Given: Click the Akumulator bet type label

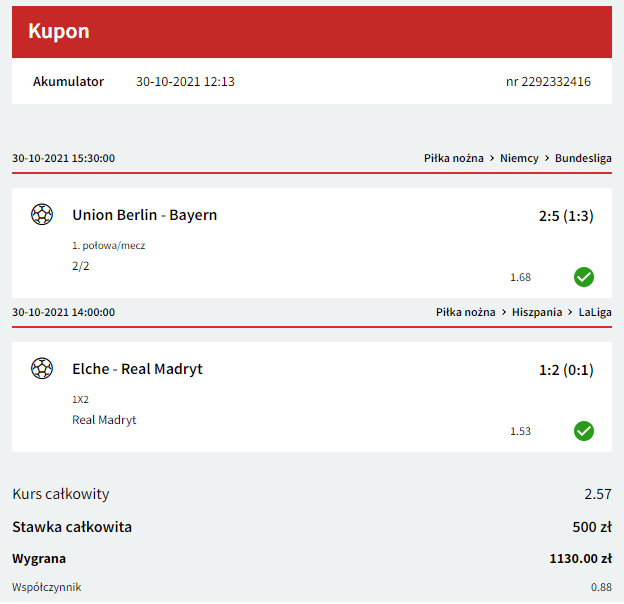Looking at the screenshot, I should [x=68, y=82].
